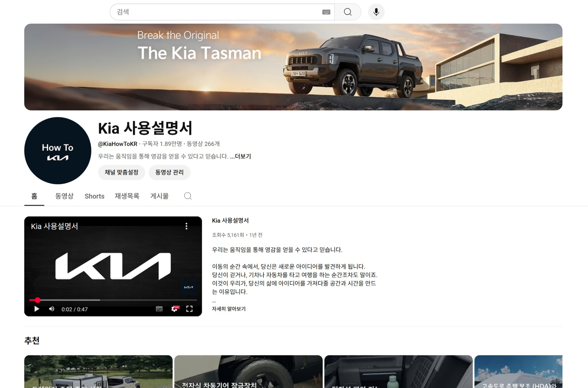The height and width of the screenshot is (388, 588).
Task: Expand video description via 자세히 알아보기
Action: 229,309
